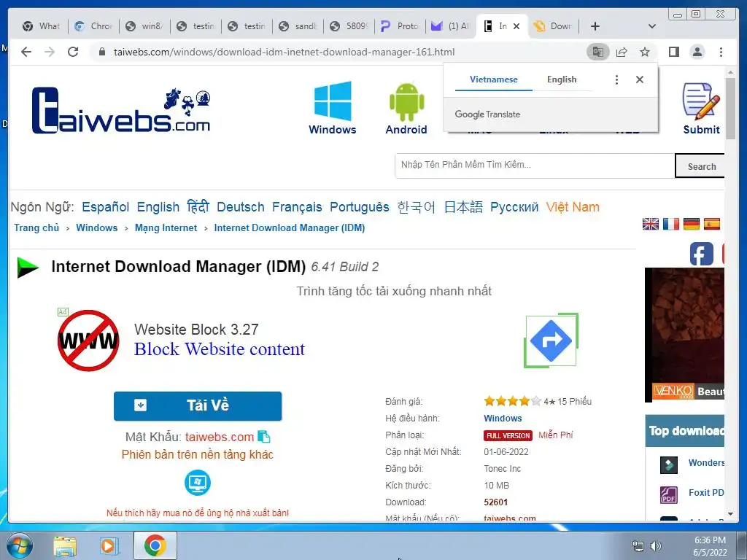747x560 pixels.
Task: Open Windows breadcrumb link
Action: pyautogui.click(x=97, y=227)
